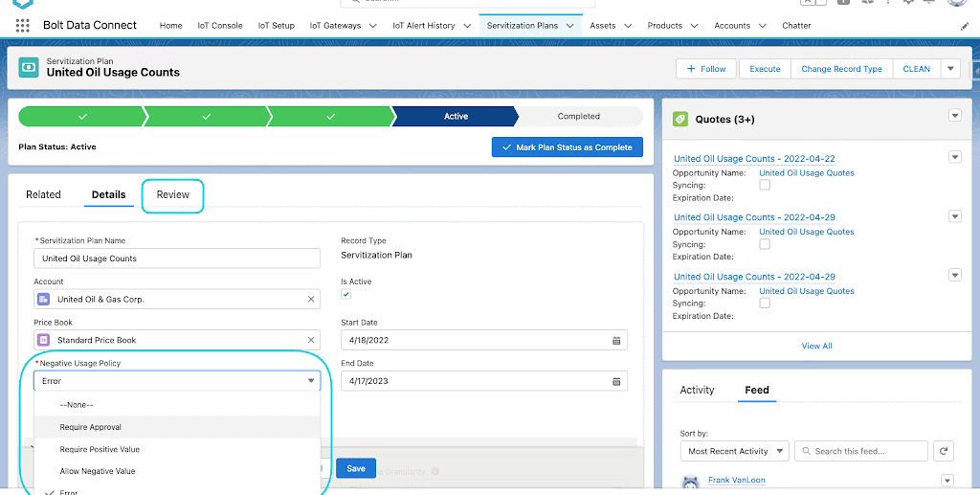
Task: Open the Quotes related list actions menu
Action: point(954,116)
